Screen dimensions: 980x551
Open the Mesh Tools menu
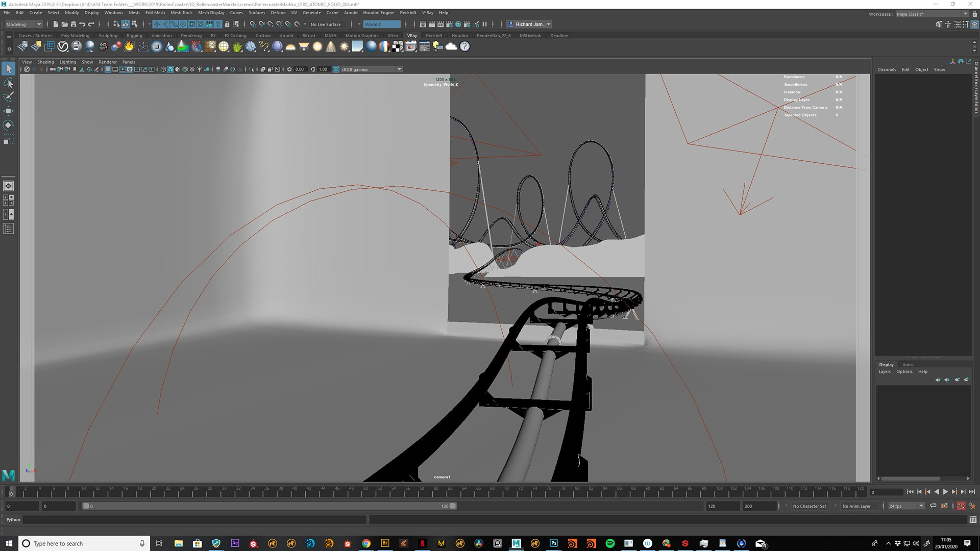click(181, 13)
